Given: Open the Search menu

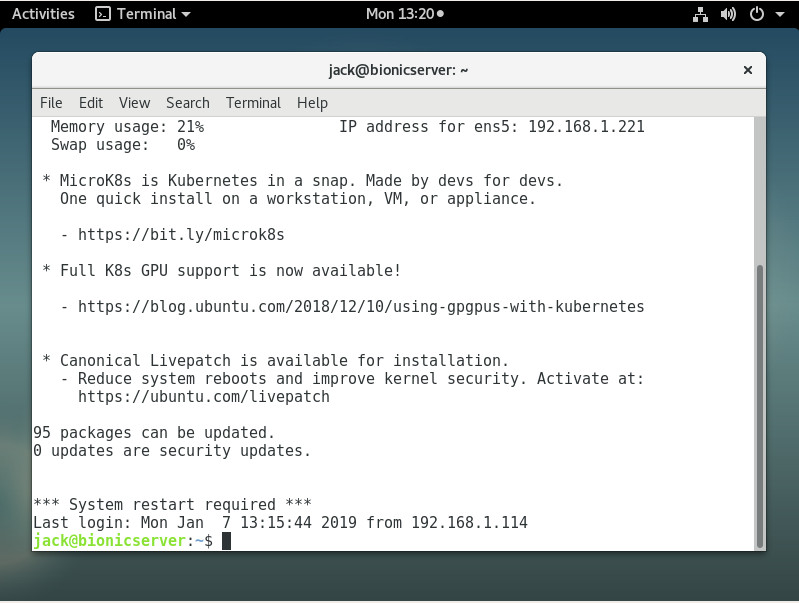Looking at the screenshot, I should pos(187,103).
